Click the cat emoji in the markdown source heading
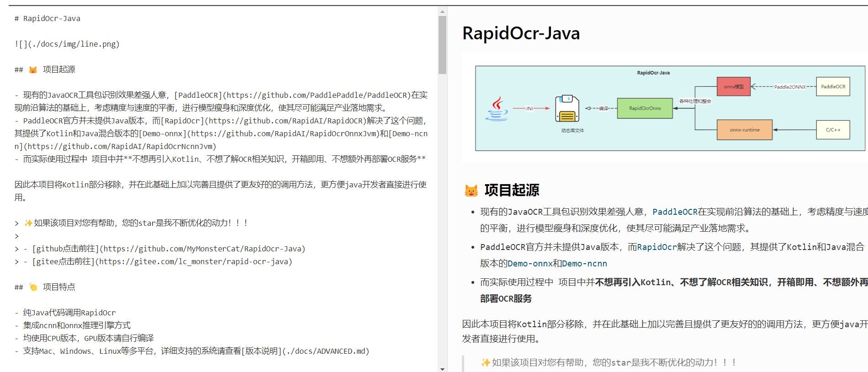The image size is (868, 372). click(33, 70)
